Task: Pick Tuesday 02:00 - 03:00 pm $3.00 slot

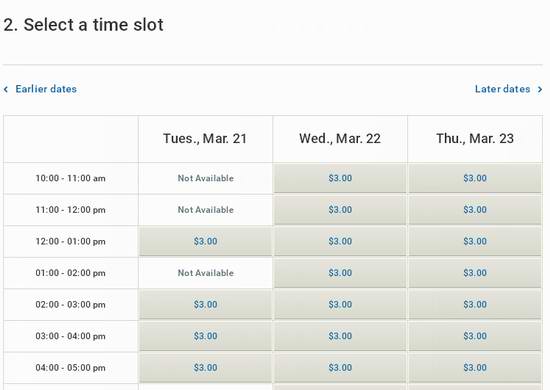Action: 206,304
